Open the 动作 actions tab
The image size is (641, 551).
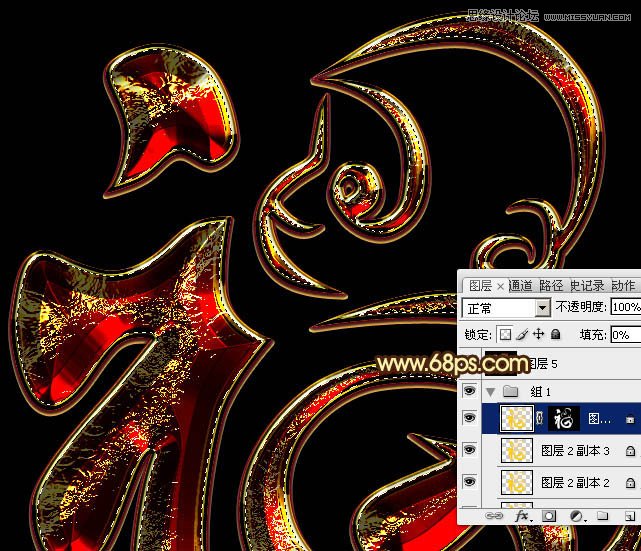tap(623, 285)
